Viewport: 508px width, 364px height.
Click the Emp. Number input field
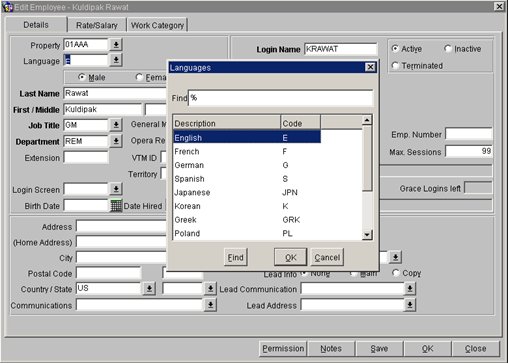[x=469, y=134]
